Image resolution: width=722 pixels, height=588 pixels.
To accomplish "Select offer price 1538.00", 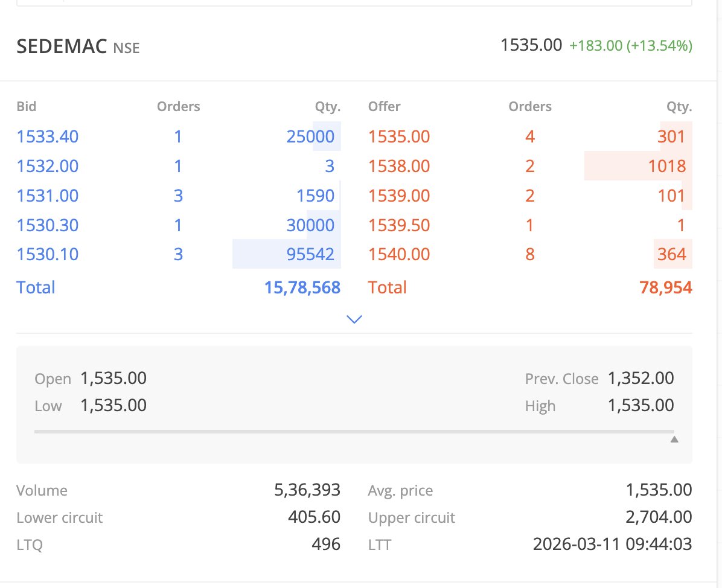I will 399,166.
